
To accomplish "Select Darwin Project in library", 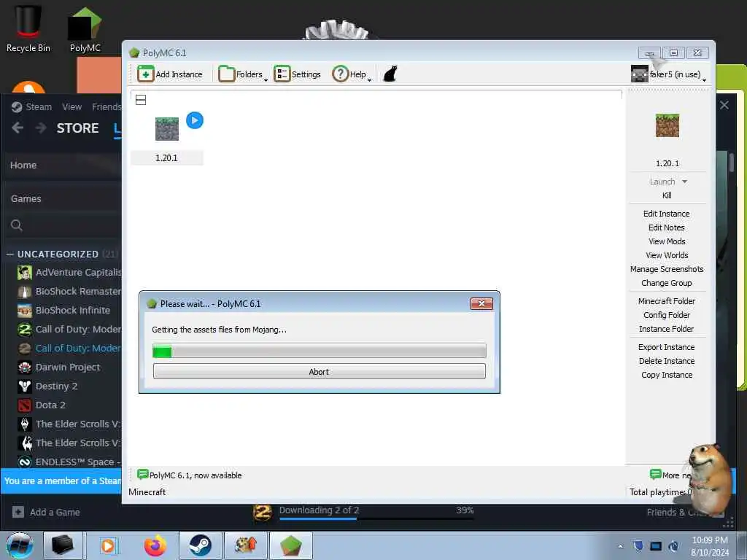I will coord(59,367).
